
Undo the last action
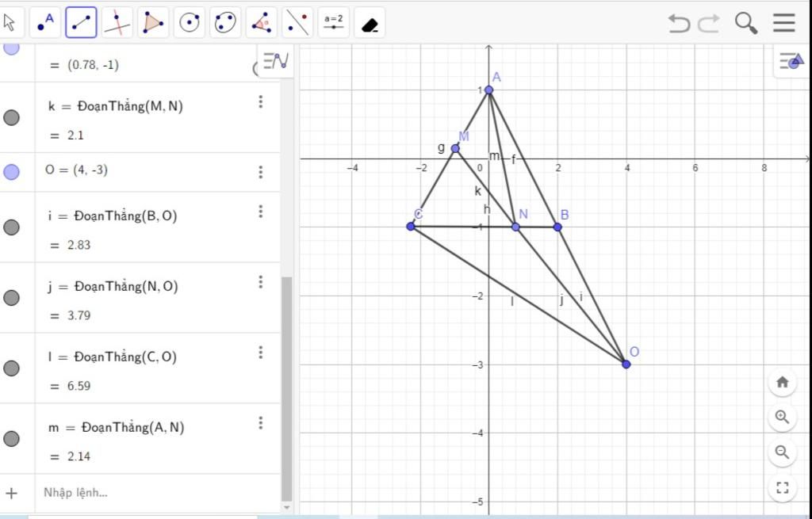pos(679,23)
